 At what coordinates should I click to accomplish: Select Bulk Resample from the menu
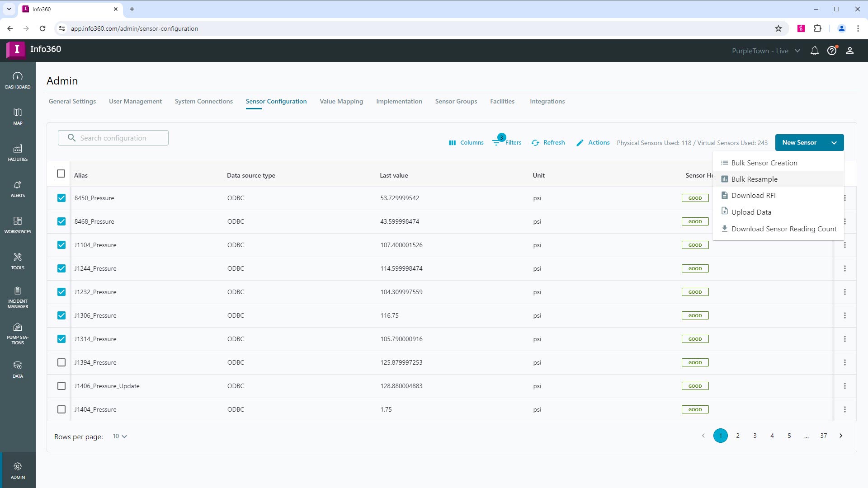[754, 179]
